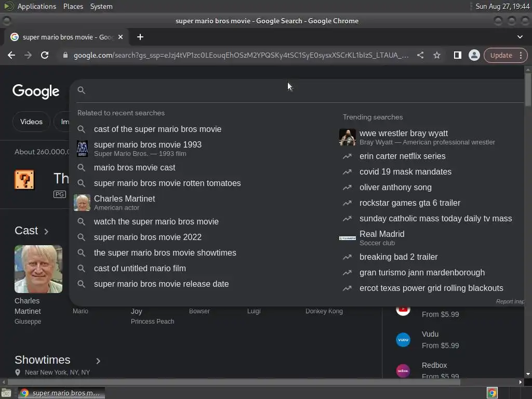
Task: Select trending search erin carter netflix series
Action: (403, 156)
